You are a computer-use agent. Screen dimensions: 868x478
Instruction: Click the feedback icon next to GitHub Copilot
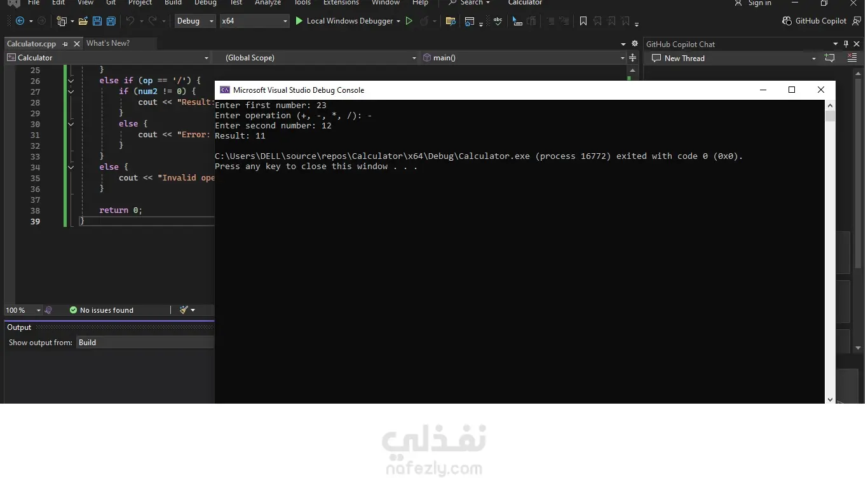coord(857,21)
